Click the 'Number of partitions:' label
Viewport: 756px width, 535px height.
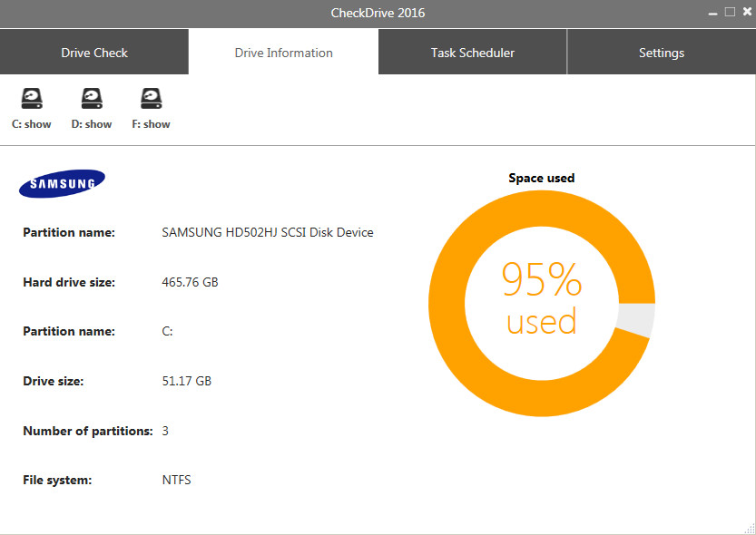88,431
